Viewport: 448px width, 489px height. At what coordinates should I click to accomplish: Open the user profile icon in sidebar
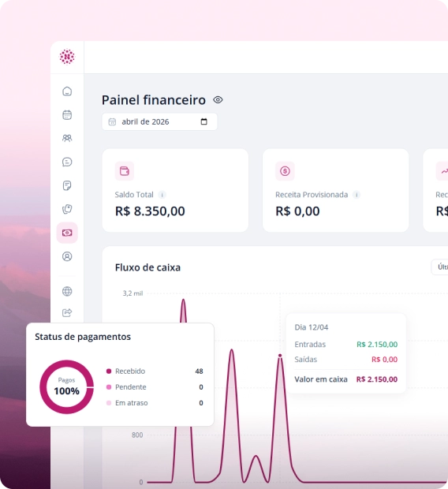(67, 256)
